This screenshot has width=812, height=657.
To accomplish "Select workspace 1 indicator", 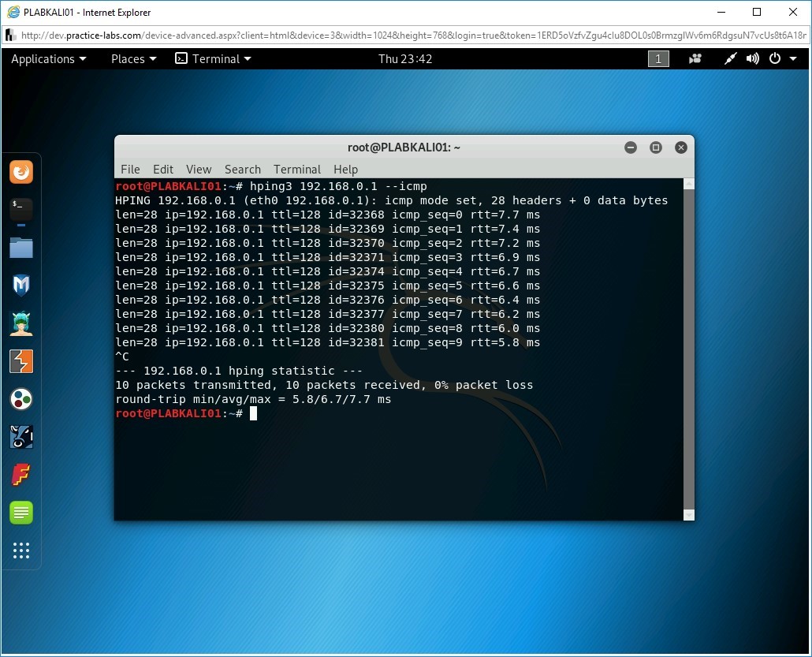I will pyautogui.click(x=658, y=59).
